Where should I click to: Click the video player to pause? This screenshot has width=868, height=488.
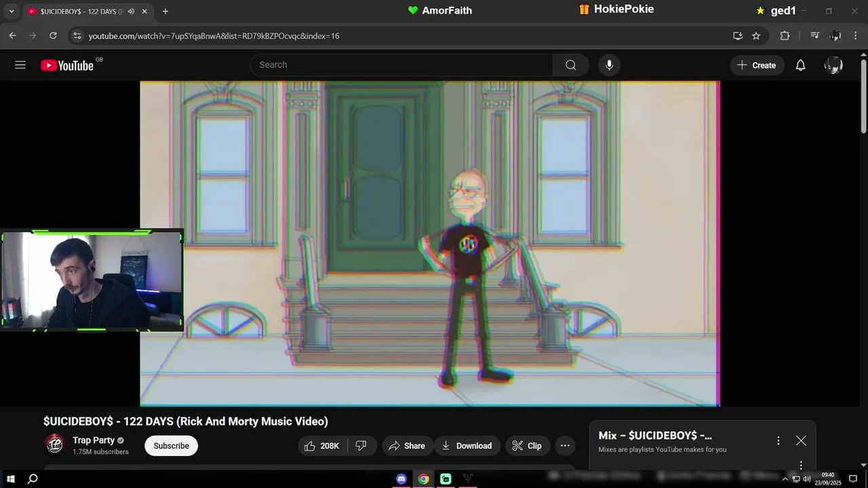[x=429, y=244]
